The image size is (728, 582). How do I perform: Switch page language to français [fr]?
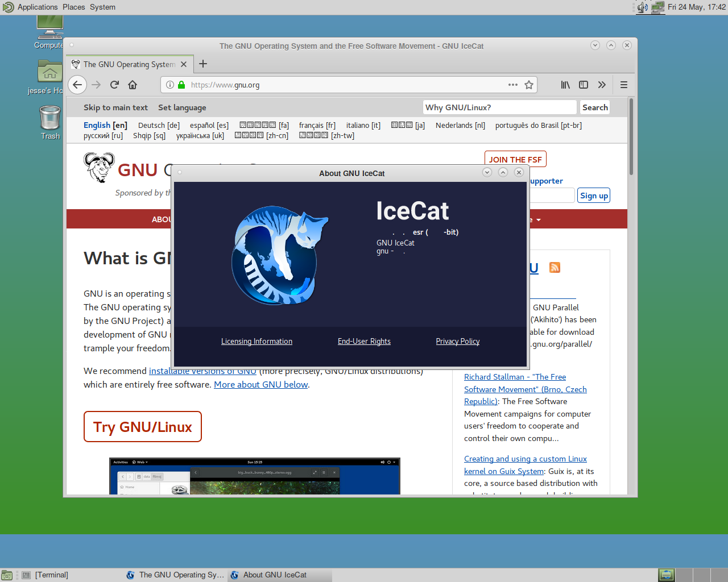317,125
